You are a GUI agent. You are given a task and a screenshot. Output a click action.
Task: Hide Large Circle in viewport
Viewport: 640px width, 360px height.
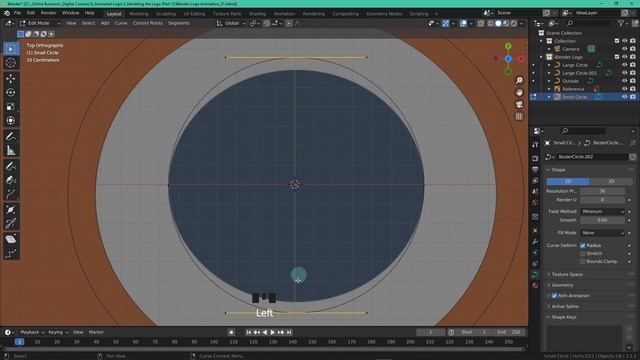(x=624, y=65)
